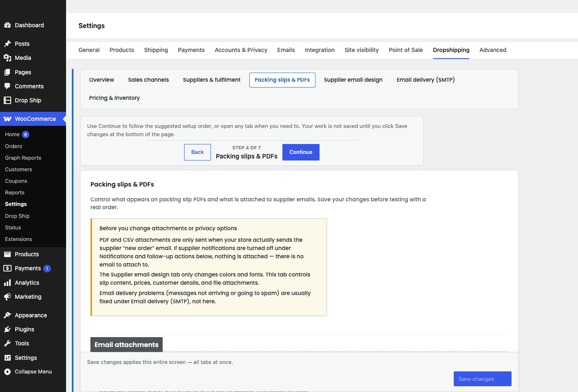Select Packing slips & PDFs sub-tab
Image resolution: width=578 pixels, height=392 pixels.
pos(282,80)
